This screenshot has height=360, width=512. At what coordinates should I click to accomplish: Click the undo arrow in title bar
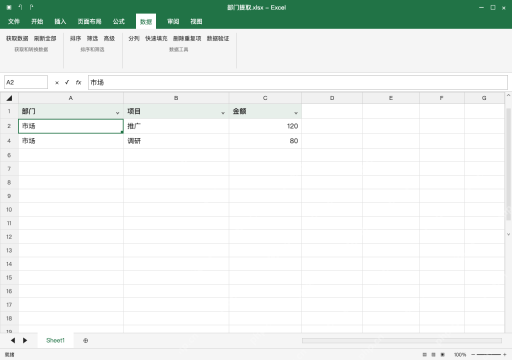click(20, 7)
